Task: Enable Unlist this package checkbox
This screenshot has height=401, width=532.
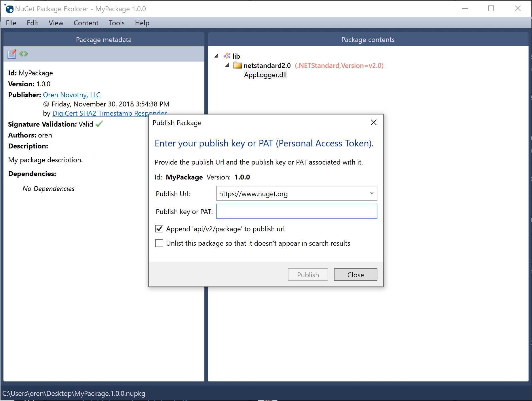Action: pos(159,243)
